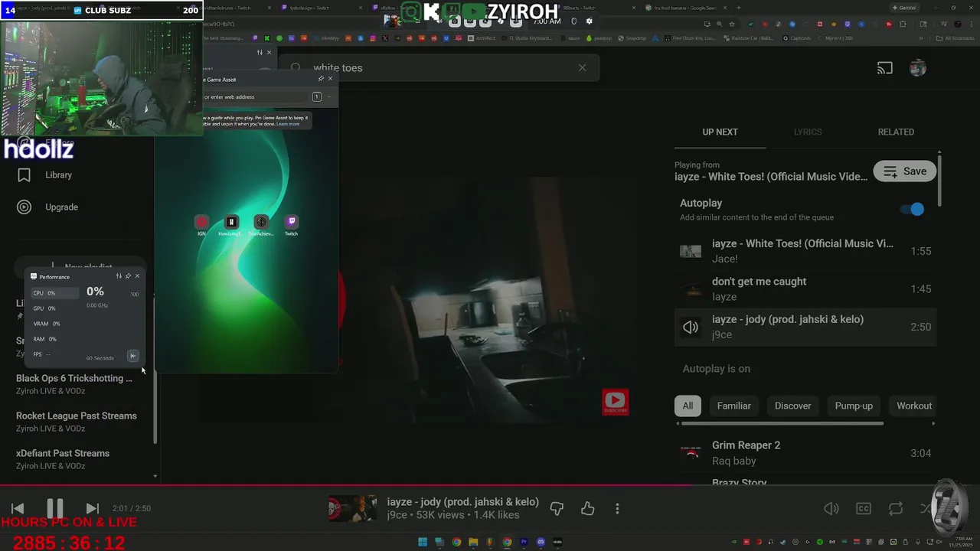The width and height of the screenshot is (980, 551).
Task: Click the now-playing speaker icon in queue
Action: [x=691, y=327]
